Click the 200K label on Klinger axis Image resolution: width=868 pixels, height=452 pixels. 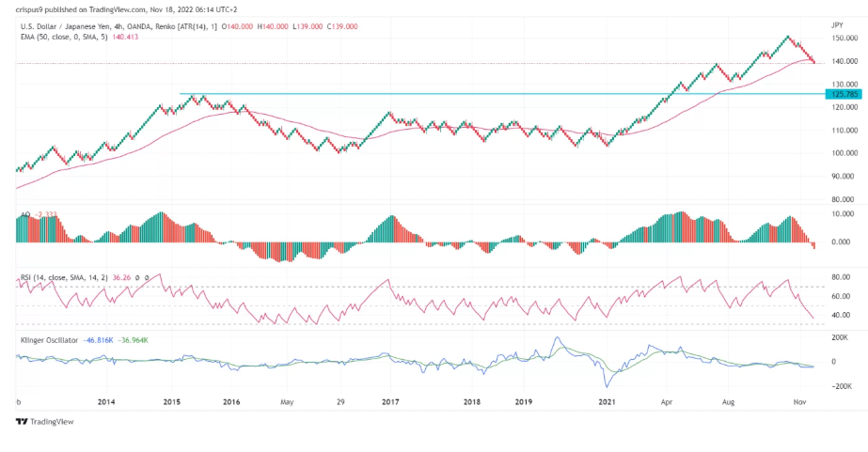coord(838,335)
